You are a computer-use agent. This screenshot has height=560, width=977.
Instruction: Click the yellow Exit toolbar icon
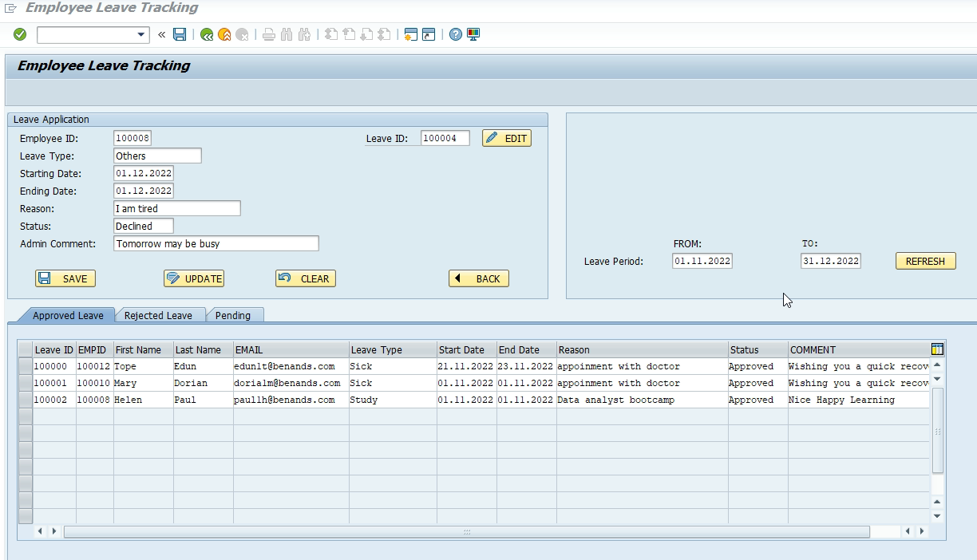223,34
